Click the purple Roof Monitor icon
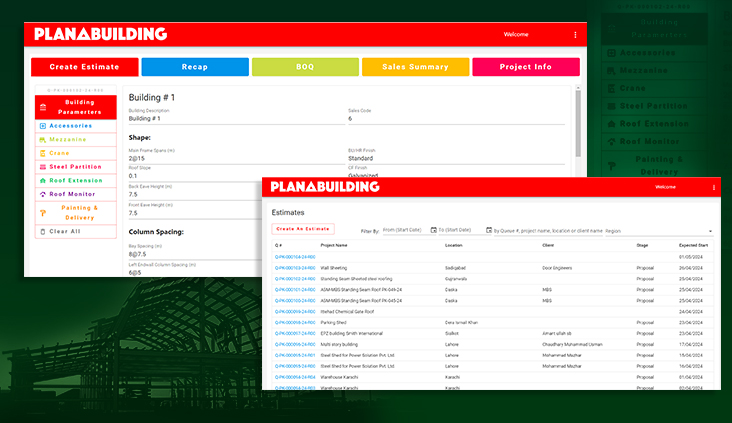The width and height of the screenshot is (732, 423). [43, 194]
